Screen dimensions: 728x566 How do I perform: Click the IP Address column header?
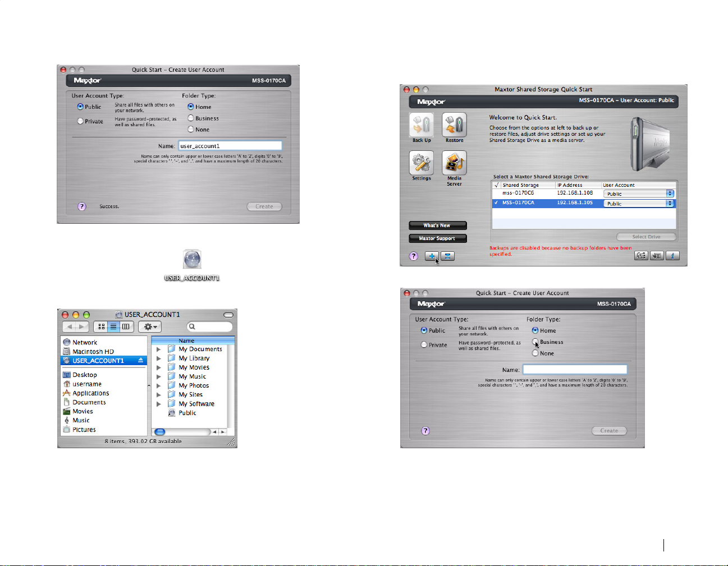[x=578, y=185]
